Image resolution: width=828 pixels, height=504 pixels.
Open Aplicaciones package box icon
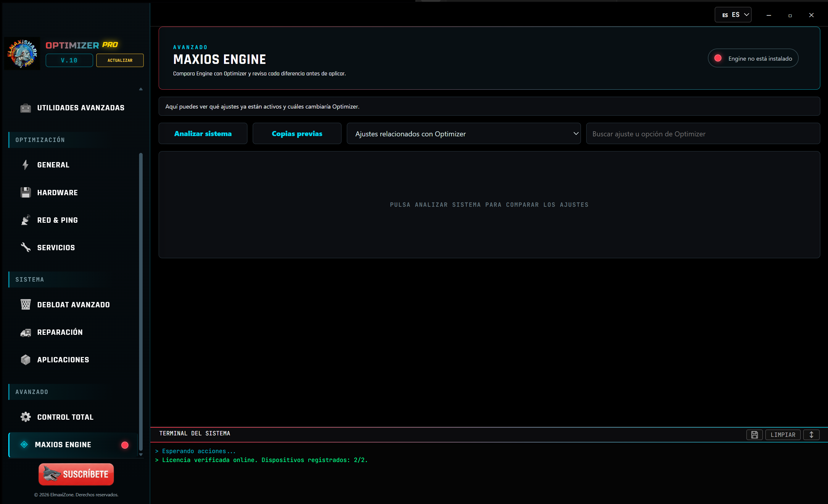click(25, 360)
